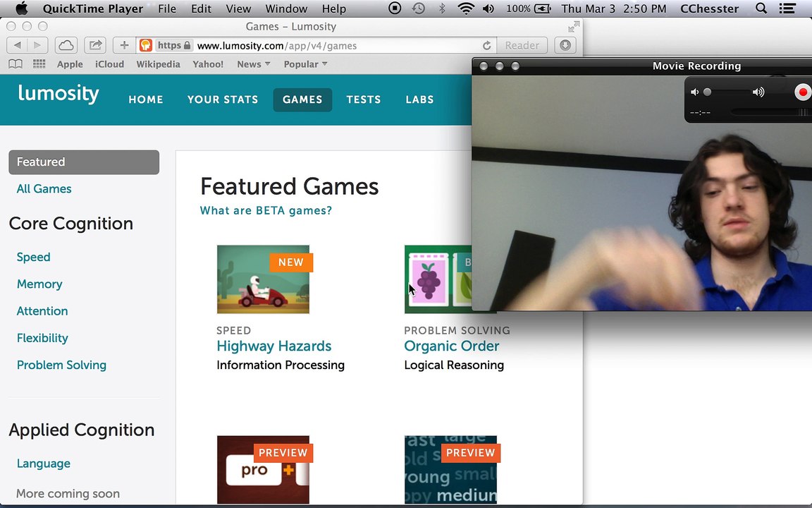Reload the page with the refresh icon
812x508 pixels.
tap(487, 46)
